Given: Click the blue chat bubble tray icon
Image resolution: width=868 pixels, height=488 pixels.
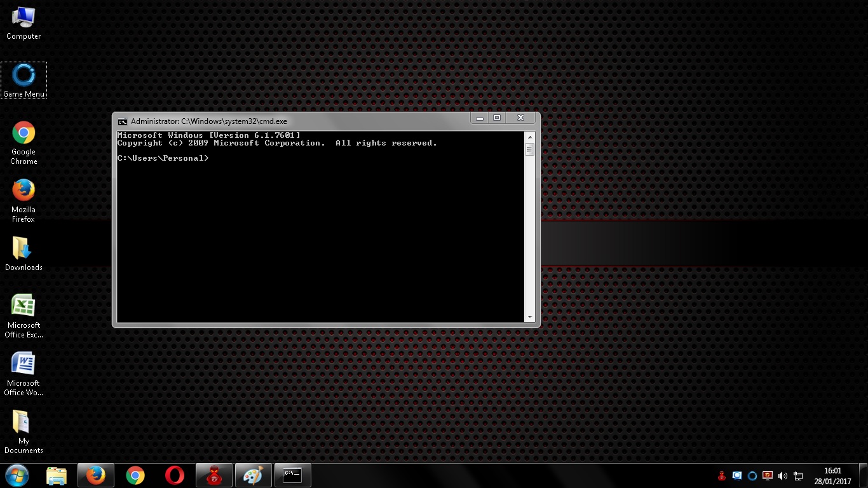Looking at the screenshot, I should pyautogui.click(x=737, y=475).
